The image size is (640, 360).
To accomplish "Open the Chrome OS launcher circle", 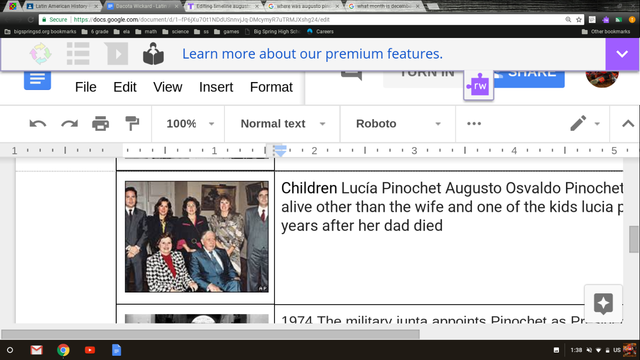I will (10, 350).
